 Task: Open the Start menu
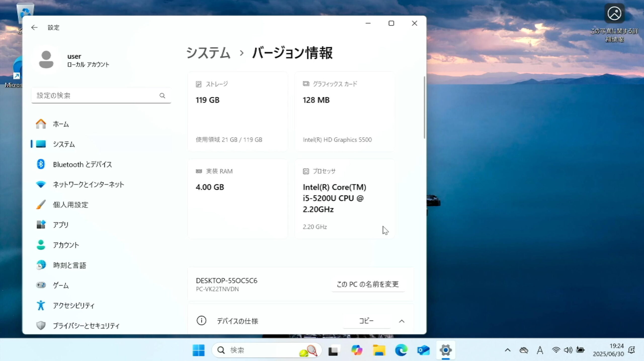click(x=198, y=350)
